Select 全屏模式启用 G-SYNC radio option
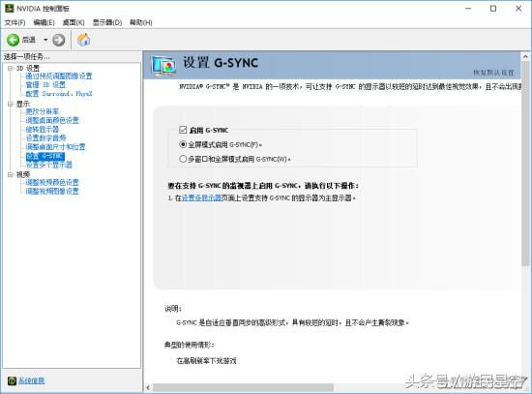The height and width of the screenshot is (394, 532). [183, 144]
